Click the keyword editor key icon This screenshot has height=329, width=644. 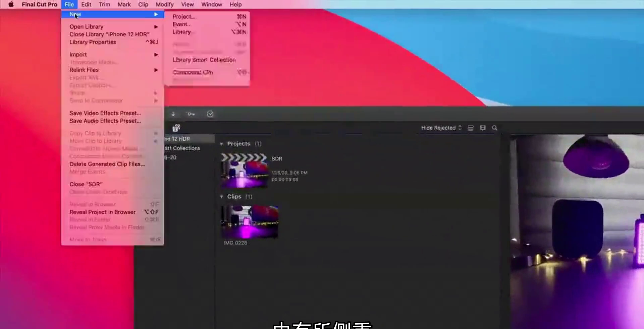point(191,114)
